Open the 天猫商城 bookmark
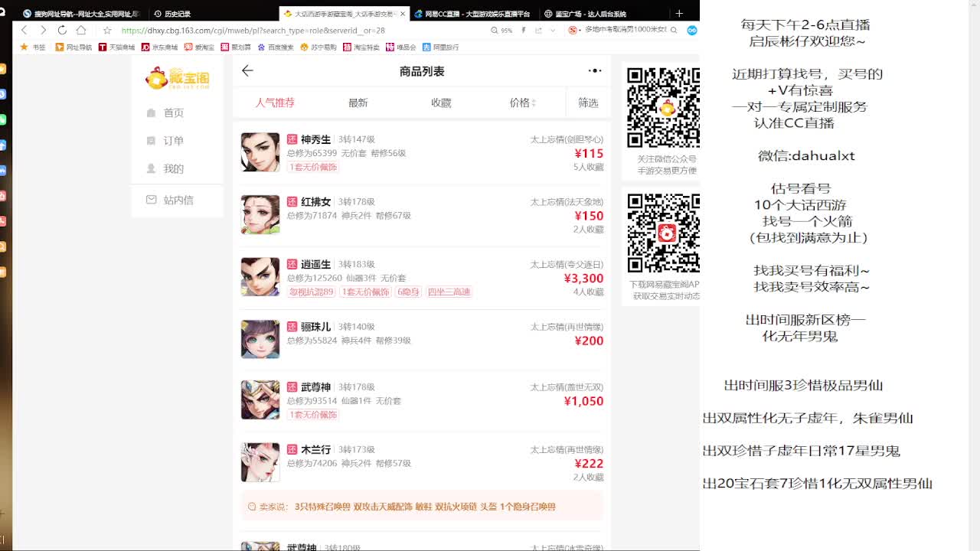Screen dimensions: 980x551 (x=117, y=47)
